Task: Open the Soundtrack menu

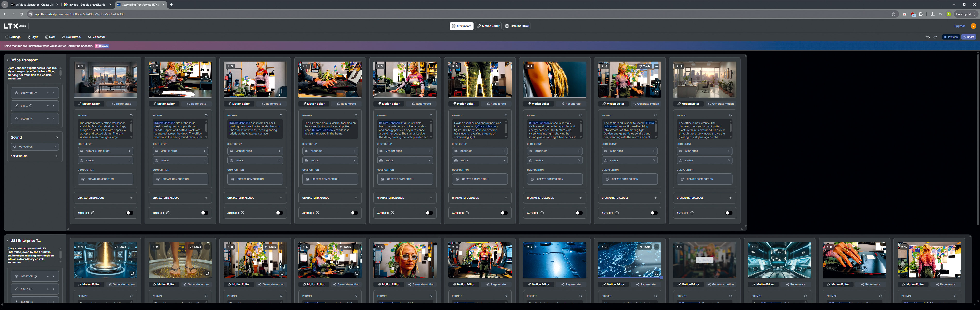Action: click(72, 37)
